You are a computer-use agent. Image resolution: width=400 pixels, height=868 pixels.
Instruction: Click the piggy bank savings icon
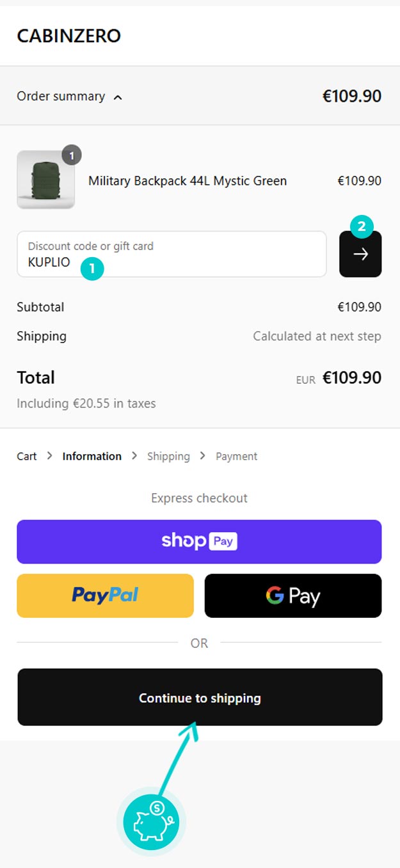pos(151,822)
